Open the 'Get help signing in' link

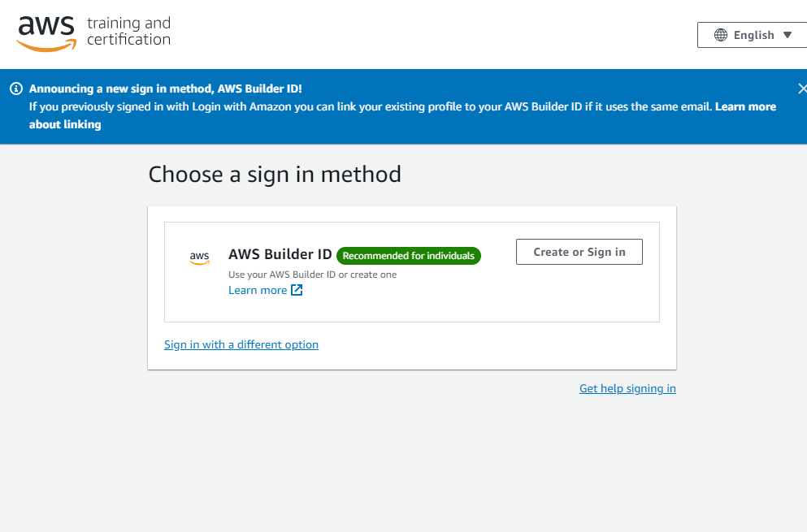pos(627,388)
